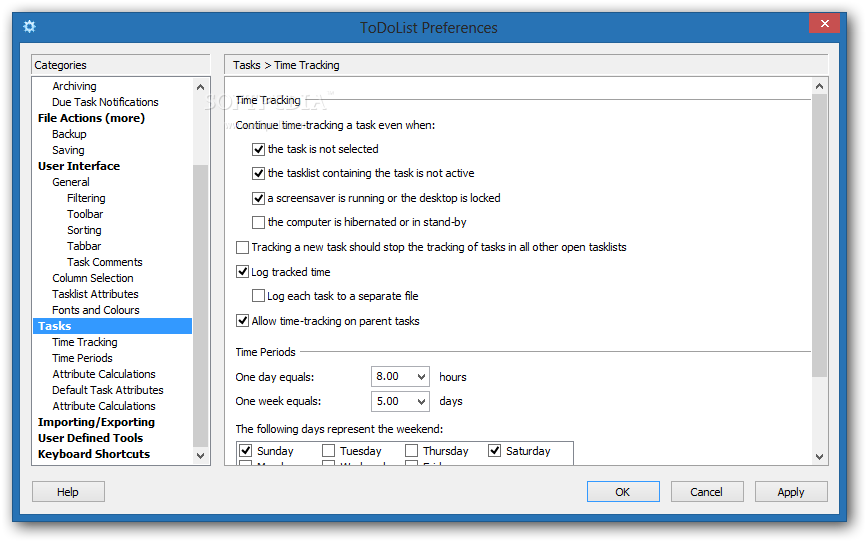The image size is (867, 542).
Task: Click the Help button
Action: click(x=68, y=492)
